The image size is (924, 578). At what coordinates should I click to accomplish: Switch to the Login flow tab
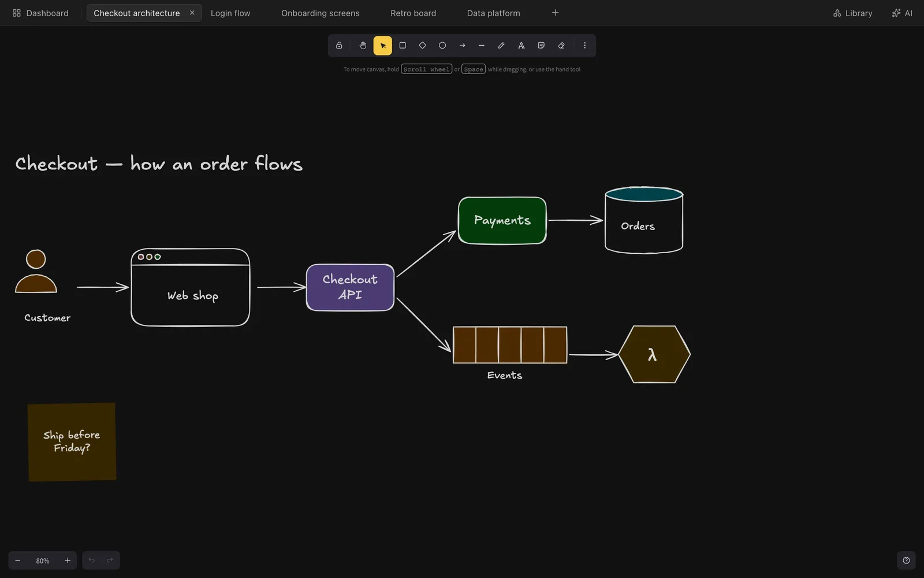230,13
